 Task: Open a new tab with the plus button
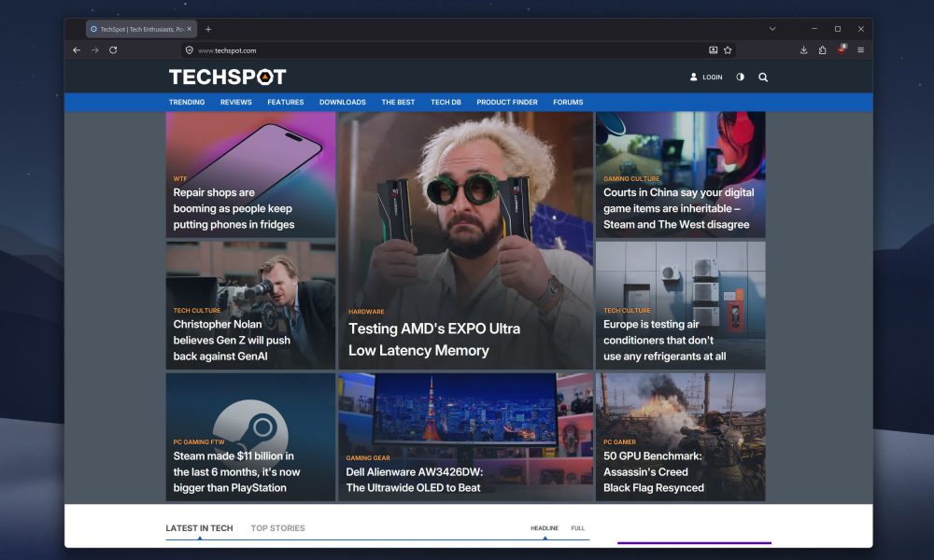tap(208, 29)
